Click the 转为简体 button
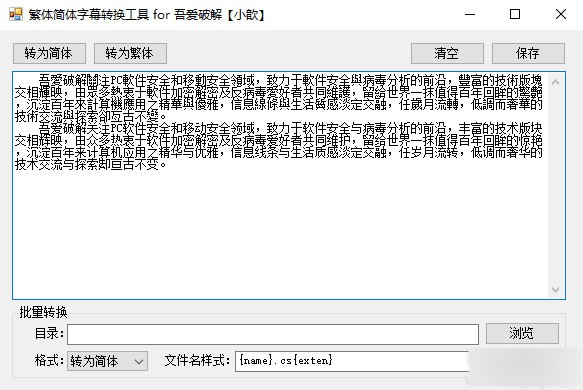 [49, 54]
